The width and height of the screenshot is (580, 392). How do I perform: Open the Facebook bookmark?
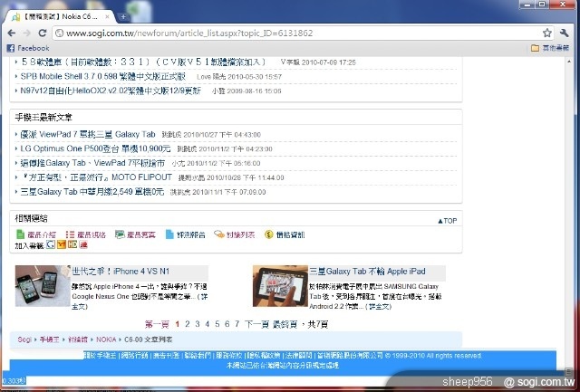(27, 48)
